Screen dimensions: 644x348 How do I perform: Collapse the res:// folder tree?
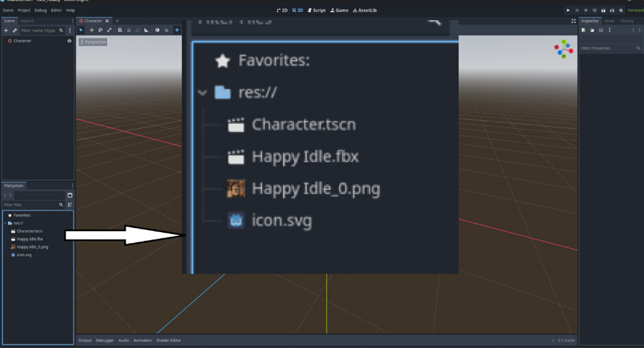point(5,223)
